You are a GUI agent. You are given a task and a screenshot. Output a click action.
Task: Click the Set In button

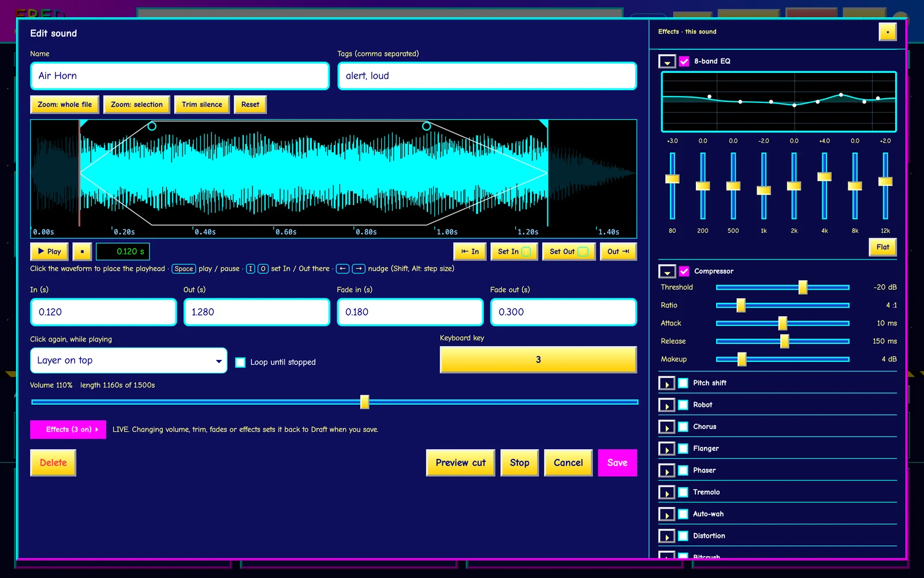(x=514, y=251)
